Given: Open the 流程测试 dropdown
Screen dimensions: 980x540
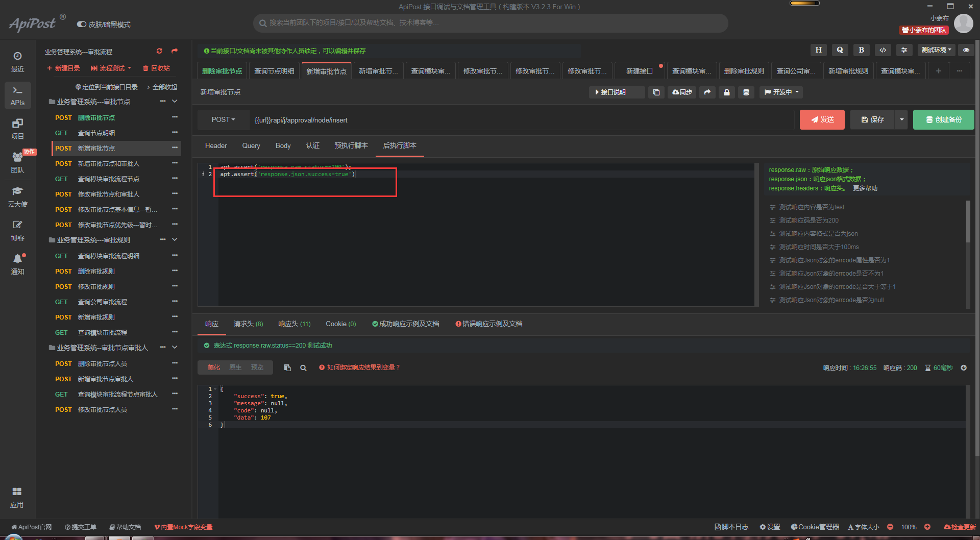Looking at the screenshot, I should tap(111, 68).
